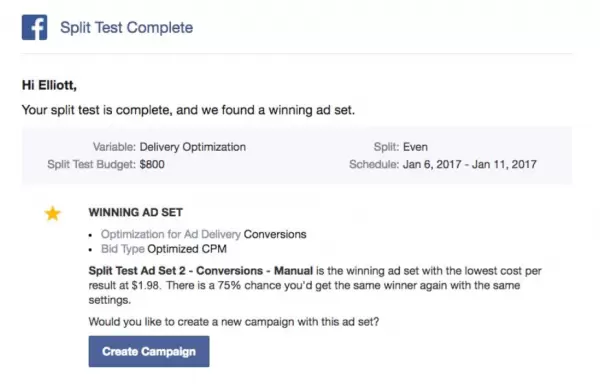This screenshot has height=384, width=600.
Task: Click the Variable label
Action: 114,147
